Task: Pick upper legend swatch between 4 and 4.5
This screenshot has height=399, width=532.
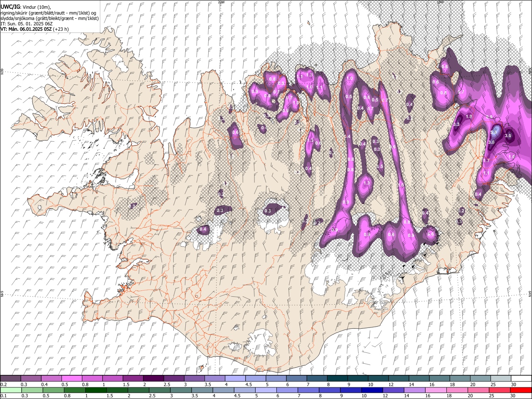Action: point(235,378)
